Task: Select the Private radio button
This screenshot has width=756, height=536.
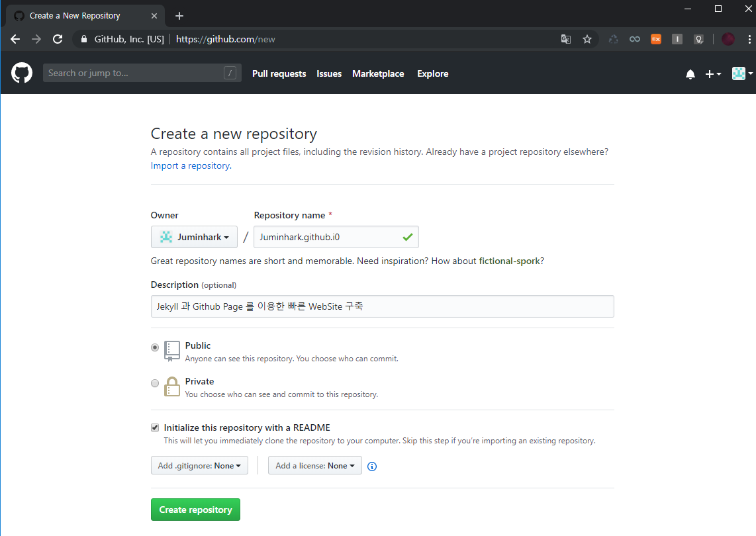Action: pos(155,383)
